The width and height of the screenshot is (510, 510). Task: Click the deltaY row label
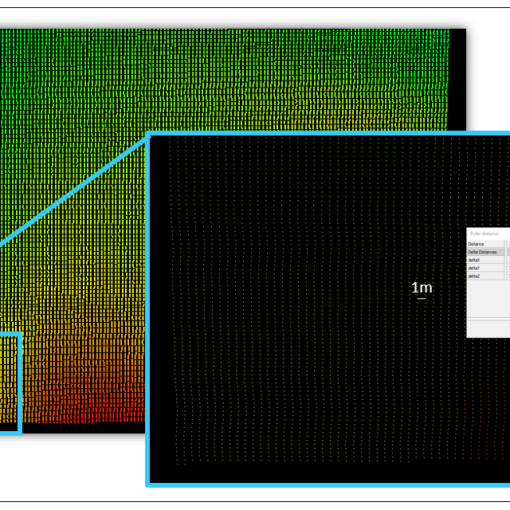point(474,268)
